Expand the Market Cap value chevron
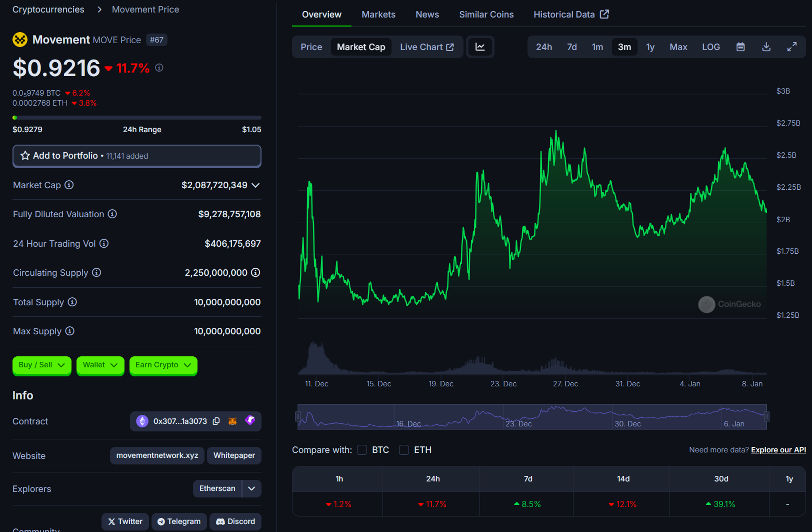 point(255,185)
